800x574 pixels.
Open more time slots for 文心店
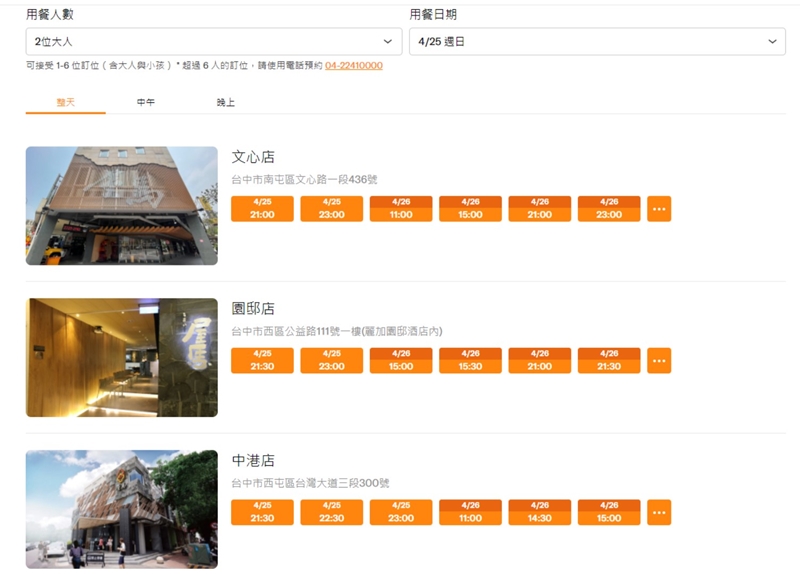[659, 209]
